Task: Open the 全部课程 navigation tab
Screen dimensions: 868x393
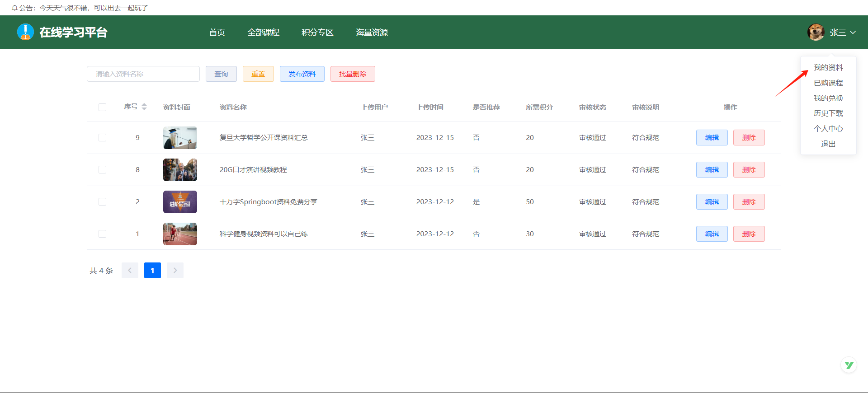Action: [x=263, y=33]
